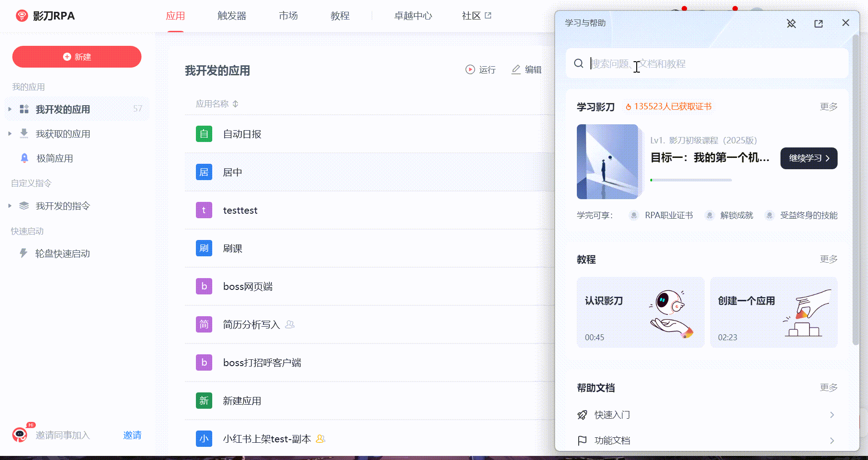Screen dimensions: 868x460
Task: Click the edit pencil icon
Action: point(516,69)
